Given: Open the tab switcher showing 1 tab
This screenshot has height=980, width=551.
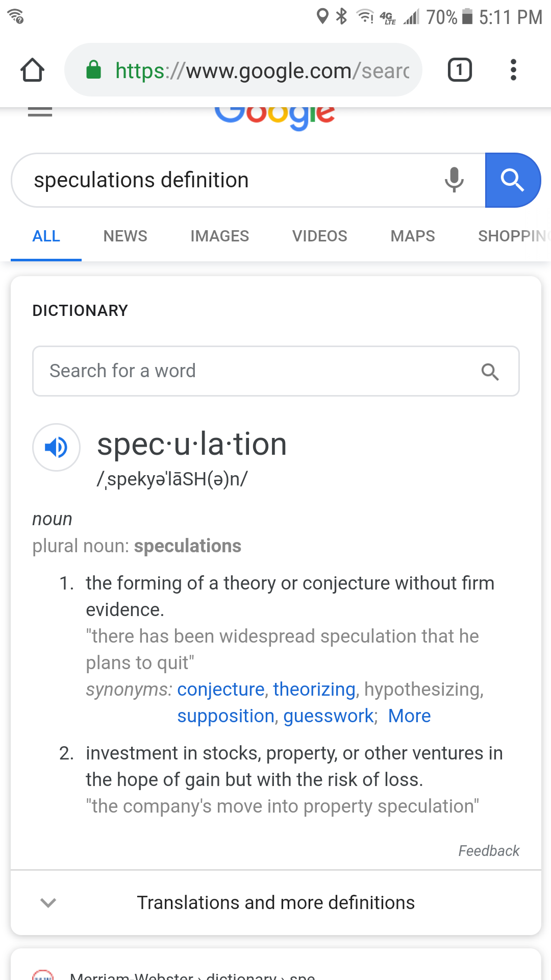Looking at the screenshot, I should 460,70.
